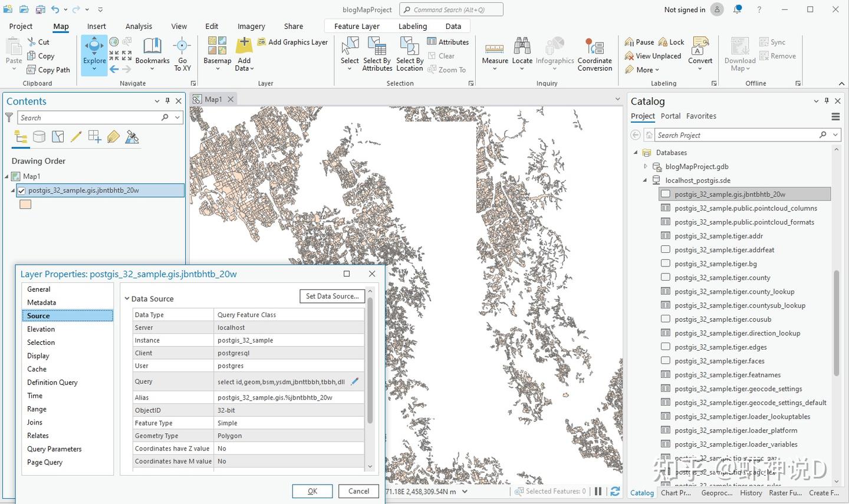
Task: Select Definition Query in Layer Properties
Action: [x=52, y=383]
